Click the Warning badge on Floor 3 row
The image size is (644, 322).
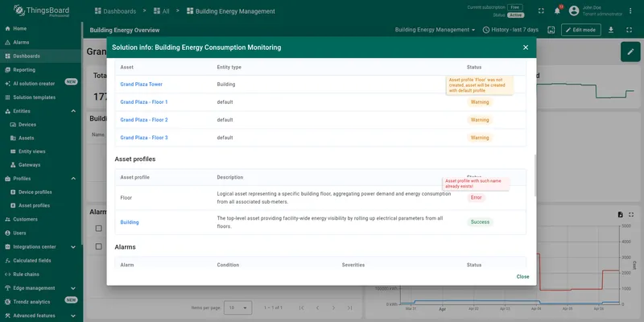(x=479, y=138)
